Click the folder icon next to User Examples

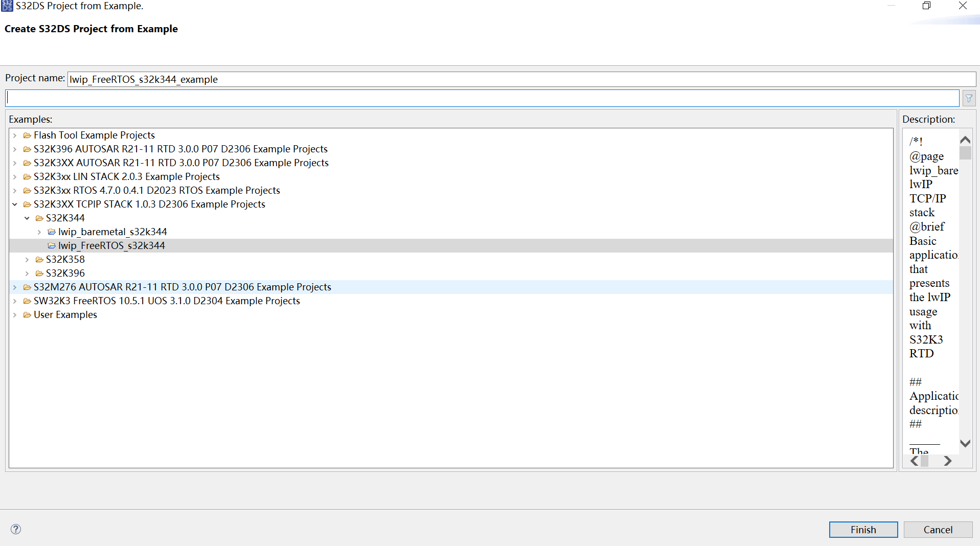[27, 314]
